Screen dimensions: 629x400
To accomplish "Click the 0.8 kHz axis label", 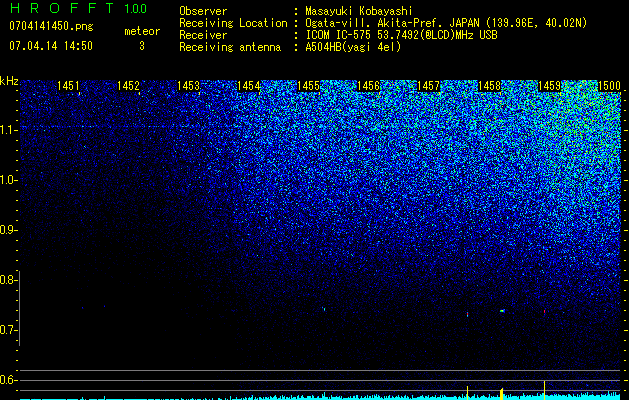I will click(x=9, y=280).
